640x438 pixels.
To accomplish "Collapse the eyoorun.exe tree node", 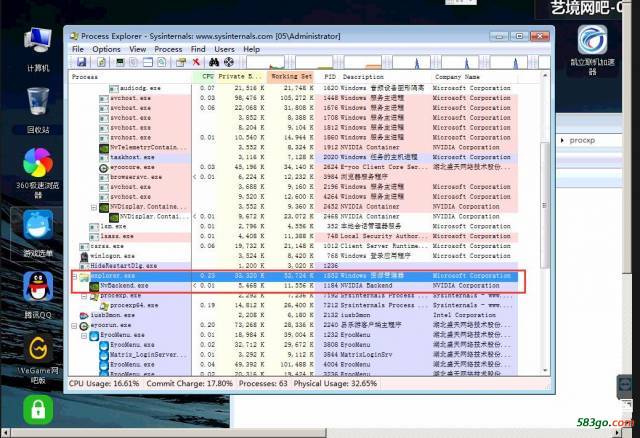I will 74,326.
